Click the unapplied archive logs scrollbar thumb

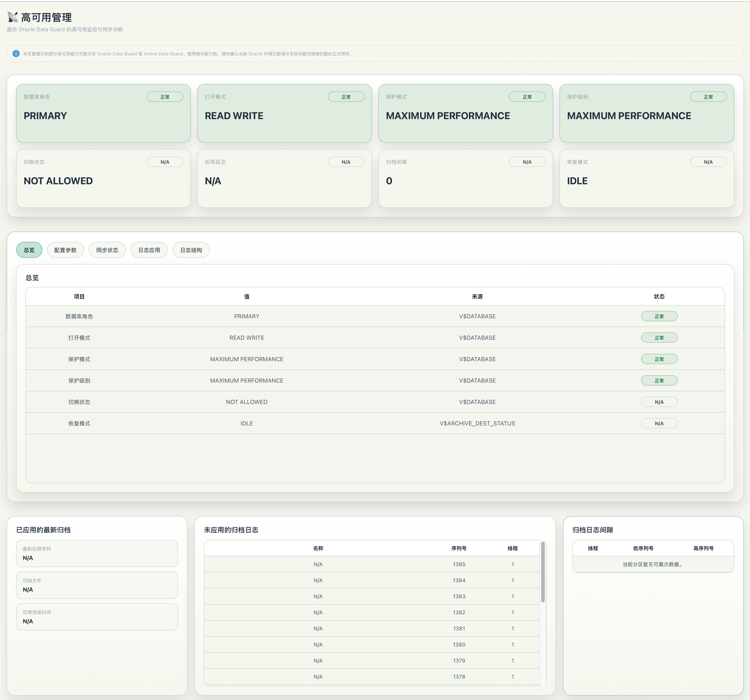point(543,572)
